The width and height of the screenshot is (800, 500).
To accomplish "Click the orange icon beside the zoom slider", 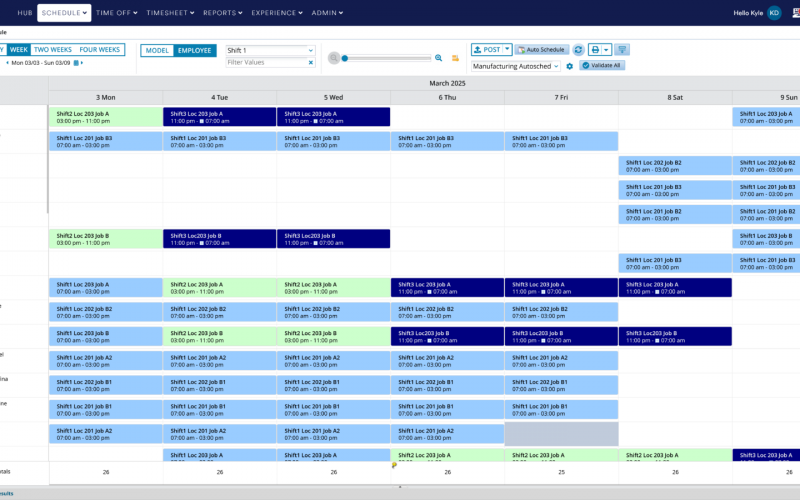I will coord(455,58).
